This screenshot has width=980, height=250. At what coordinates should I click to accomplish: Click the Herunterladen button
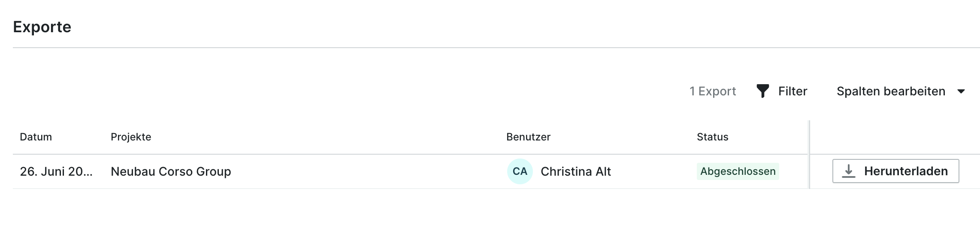[895, 171]
